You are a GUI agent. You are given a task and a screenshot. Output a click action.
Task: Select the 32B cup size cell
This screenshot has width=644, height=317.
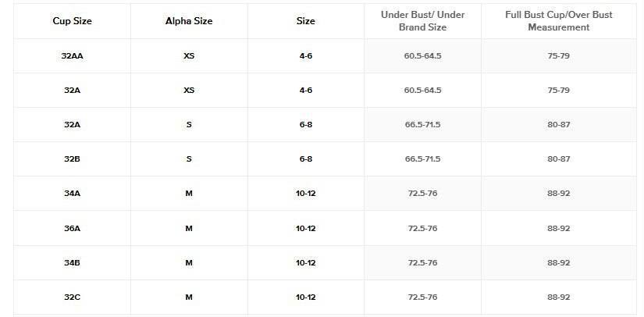(72, 159)
